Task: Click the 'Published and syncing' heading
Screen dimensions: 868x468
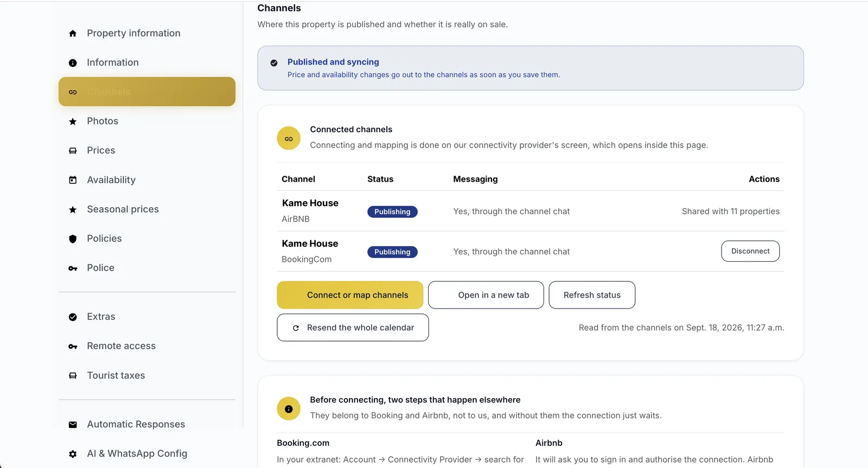Action: tap(333, 62)
